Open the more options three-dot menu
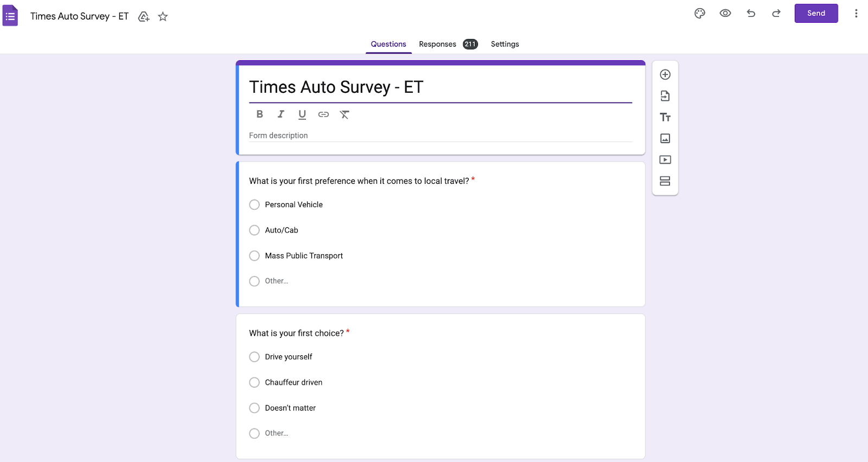 click(856, 14)
